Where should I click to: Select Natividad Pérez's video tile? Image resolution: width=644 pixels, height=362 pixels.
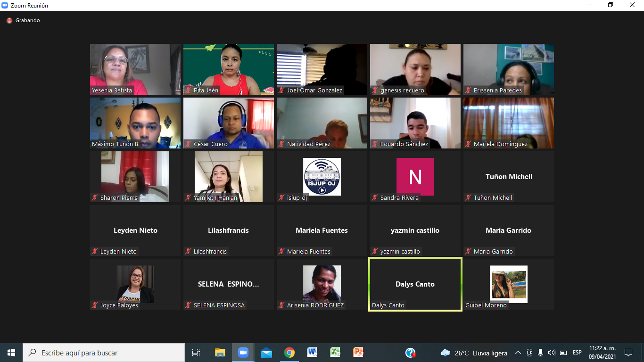pyautogui.click(x=322, y=123)
